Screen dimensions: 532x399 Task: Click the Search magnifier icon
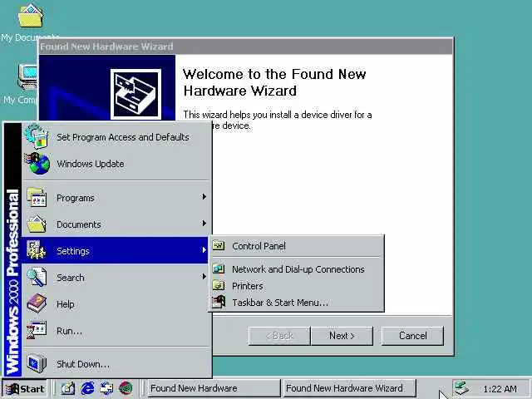37,277
